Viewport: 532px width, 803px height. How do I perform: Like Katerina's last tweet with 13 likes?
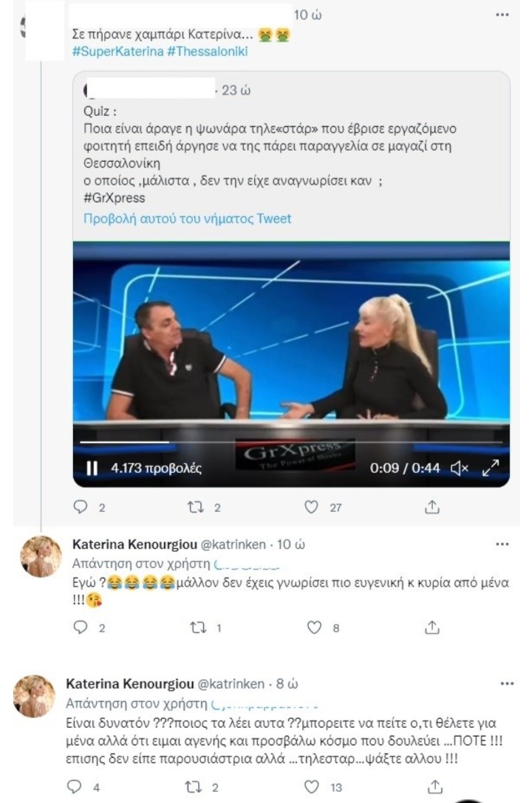311,787
